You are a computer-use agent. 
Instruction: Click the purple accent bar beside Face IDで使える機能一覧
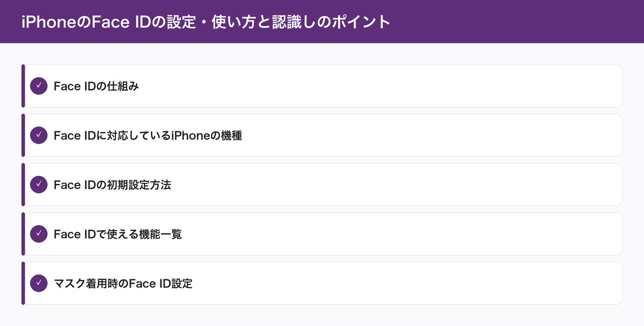click(x=23, y=234)
